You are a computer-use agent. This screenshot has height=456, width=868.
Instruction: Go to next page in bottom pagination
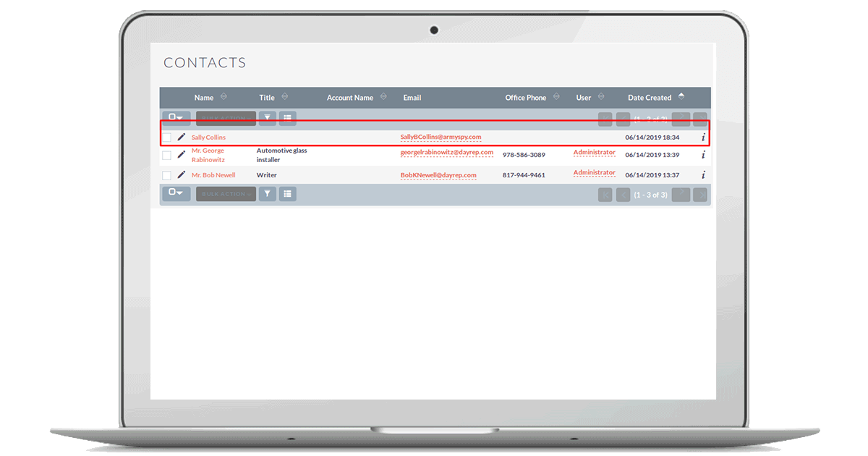click(681, 194)
